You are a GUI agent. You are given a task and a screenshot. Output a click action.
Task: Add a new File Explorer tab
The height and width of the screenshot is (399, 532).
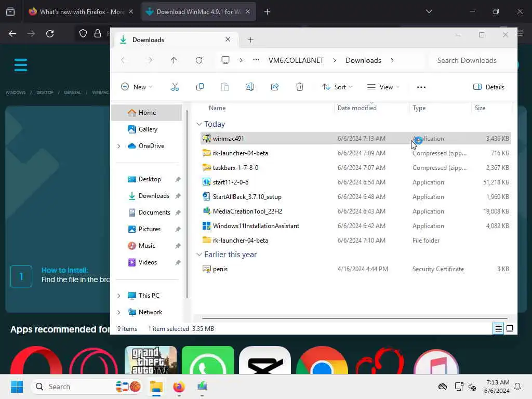[x=250, y=40]
